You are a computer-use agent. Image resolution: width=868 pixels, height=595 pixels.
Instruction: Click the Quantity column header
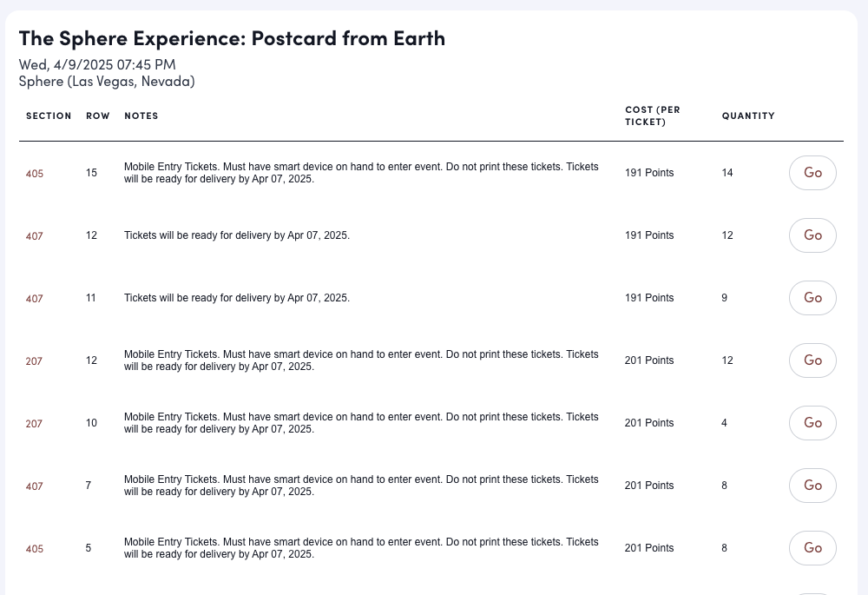click(748, 116)
